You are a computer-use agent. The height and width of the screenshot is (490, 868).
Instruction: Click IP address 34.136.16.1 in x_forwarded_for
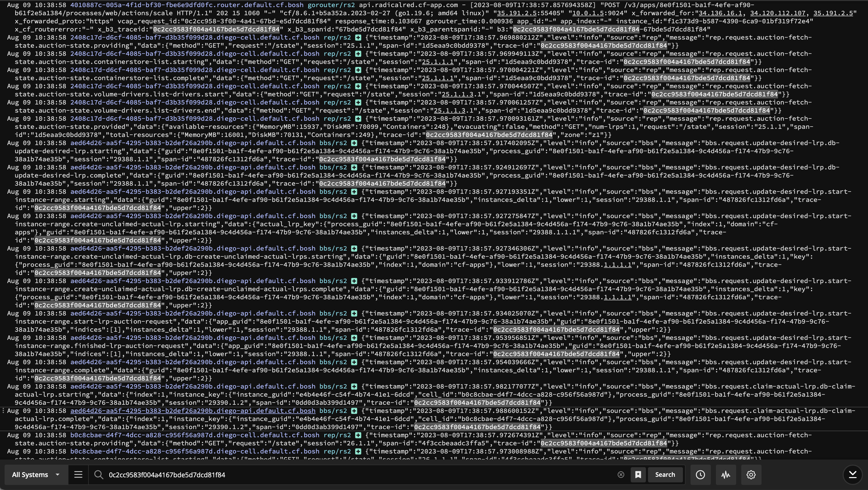[x=720, y=13]
